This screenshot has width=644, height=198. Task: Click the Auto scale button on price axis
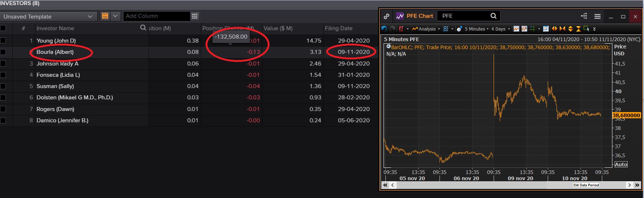(x=621, y=165)
